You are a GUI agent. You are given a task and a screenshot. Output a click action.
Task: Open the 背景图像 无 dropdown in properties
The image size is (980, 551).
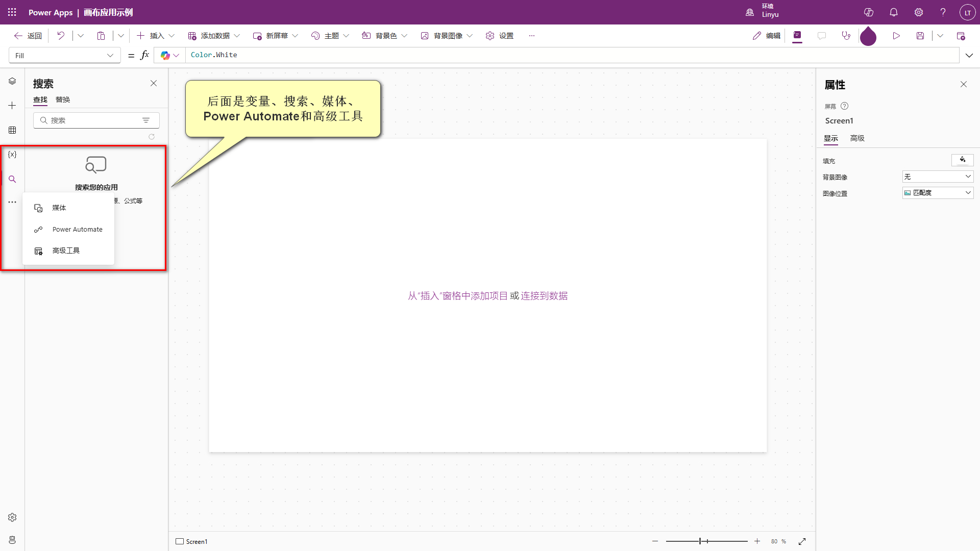938,177
